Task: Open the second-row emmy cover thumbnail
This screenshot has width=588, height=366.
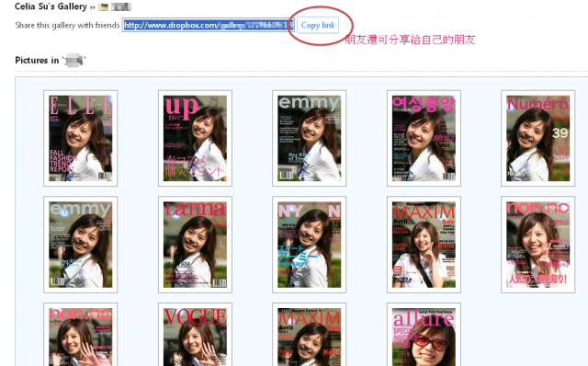Action: [x=80, y=245]
